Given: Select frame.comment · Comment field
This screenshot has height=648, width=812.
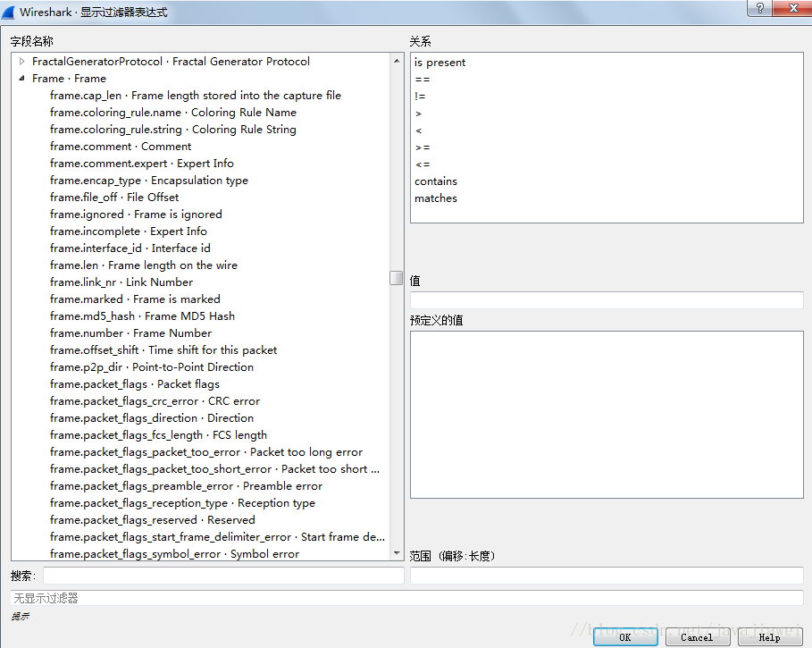Looking at the screenshot, I should (x=120, y=146).
